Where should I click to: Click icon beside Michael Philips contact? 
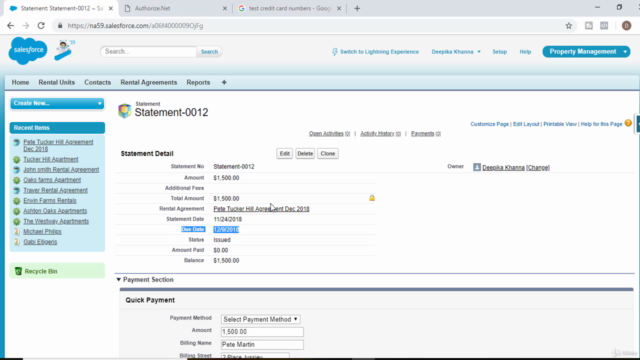coord(16,231)
